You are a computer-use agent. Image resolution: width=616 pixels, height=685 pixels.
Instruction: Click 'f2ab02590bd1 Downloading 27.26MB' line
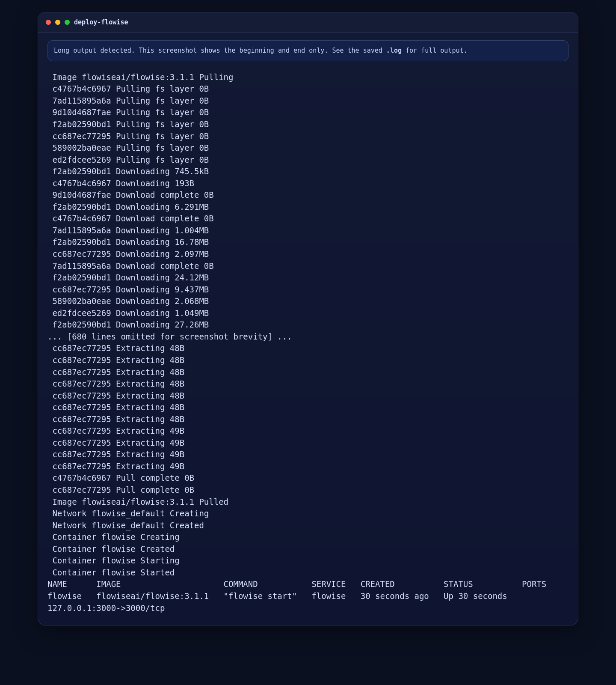[x=130, y=325]
